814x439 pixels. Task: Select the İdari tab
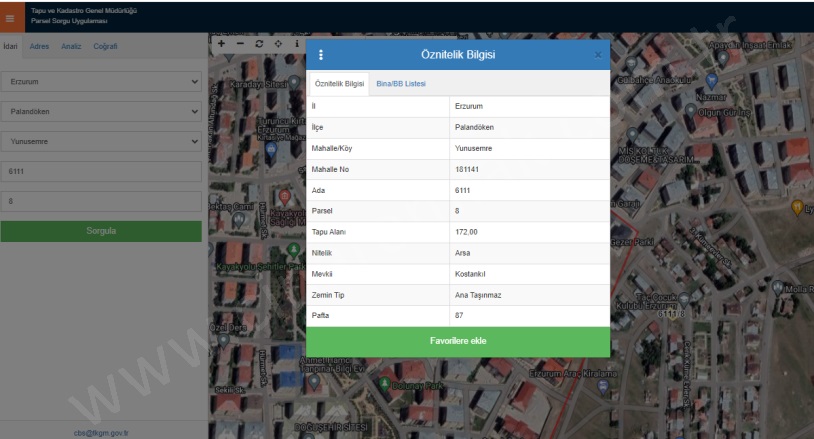coord(11,47)
